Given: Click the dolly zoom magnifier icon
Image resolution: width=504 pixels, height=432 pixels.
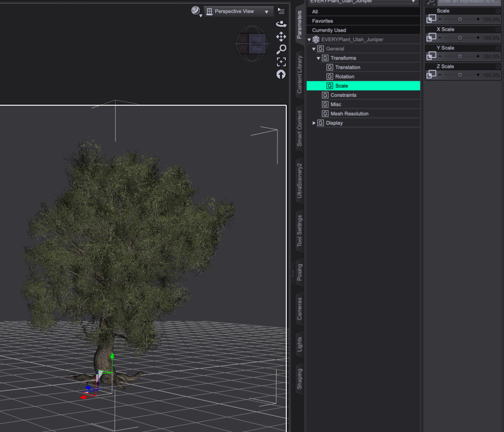Looking at the screenshot, I should pyautogui.click(x=281, y=49).
